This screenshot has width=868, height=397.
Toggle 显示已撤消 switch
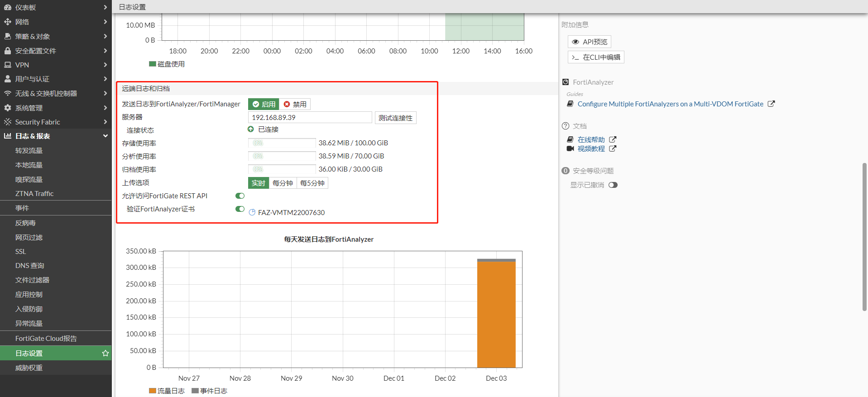613,185
